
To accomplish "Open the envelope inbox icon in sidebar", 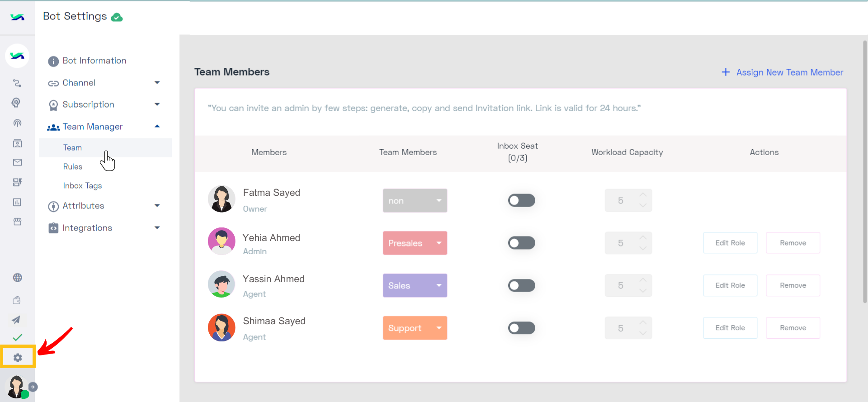I will tap(17, 162).
